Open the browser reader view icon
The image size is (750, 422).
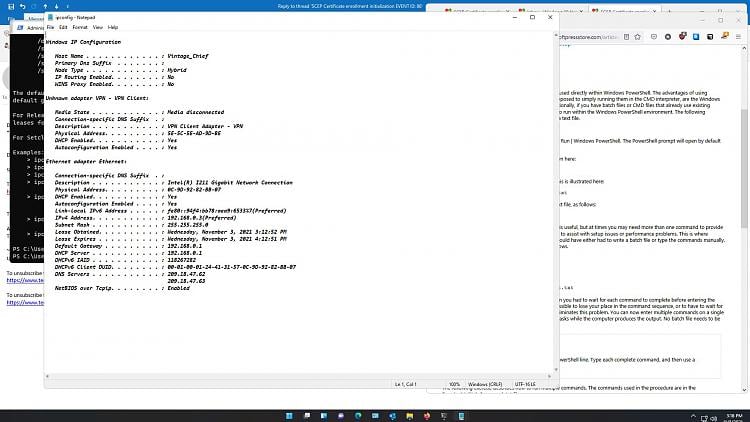tap(626, 37)
